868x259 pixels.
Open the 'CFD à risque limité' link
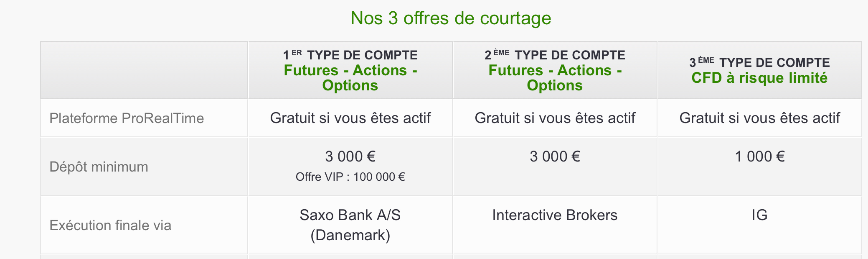click(x=759, y=78)
